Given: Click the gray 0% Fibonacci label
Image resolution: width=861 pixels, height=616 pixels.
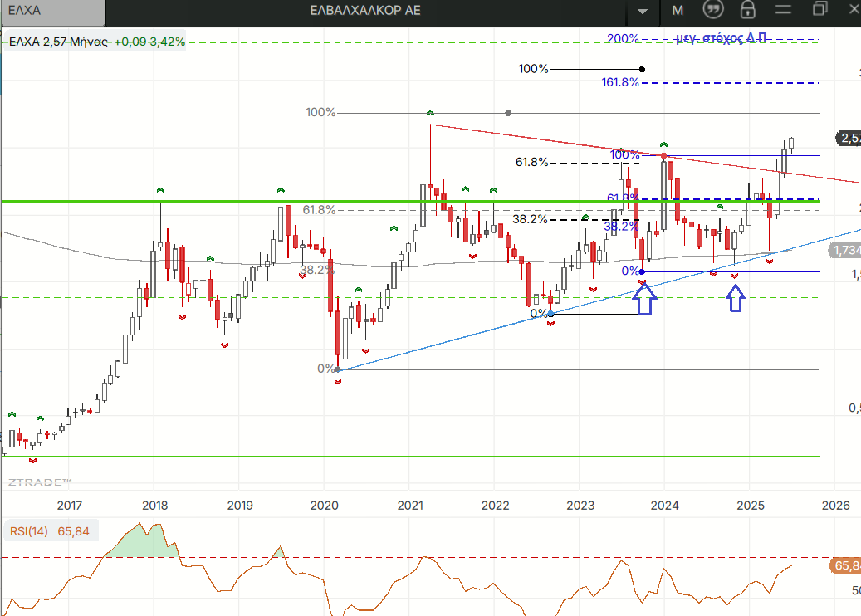Looking at the screenshot, I should click(325, 369).
